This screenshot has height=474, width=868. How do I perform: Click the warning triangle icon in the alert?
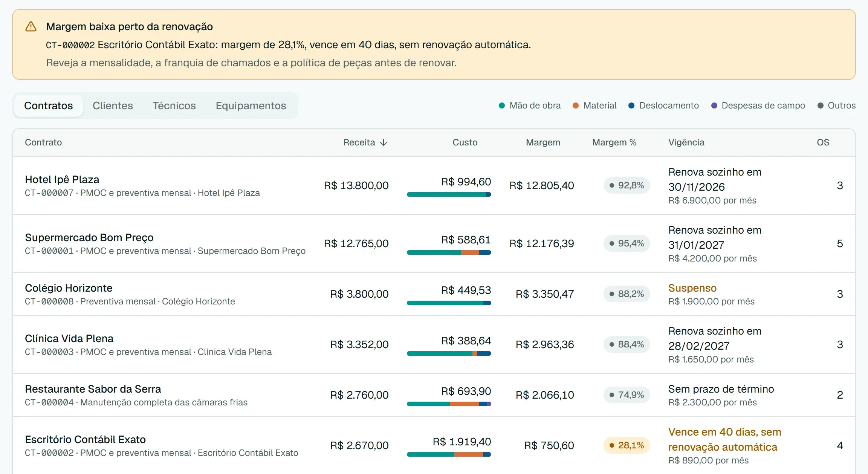coord(31,26)
